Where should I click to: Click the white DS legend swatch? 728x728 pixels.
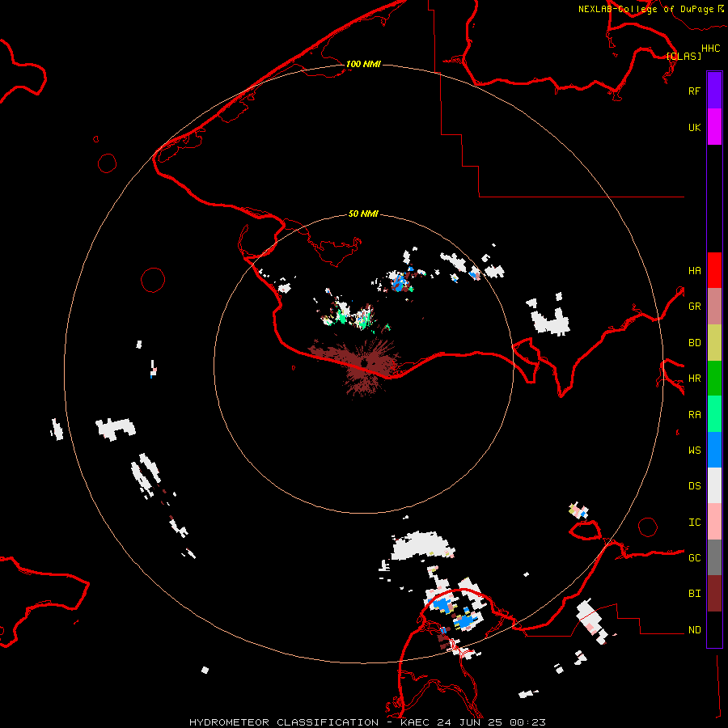pos(714,485)
